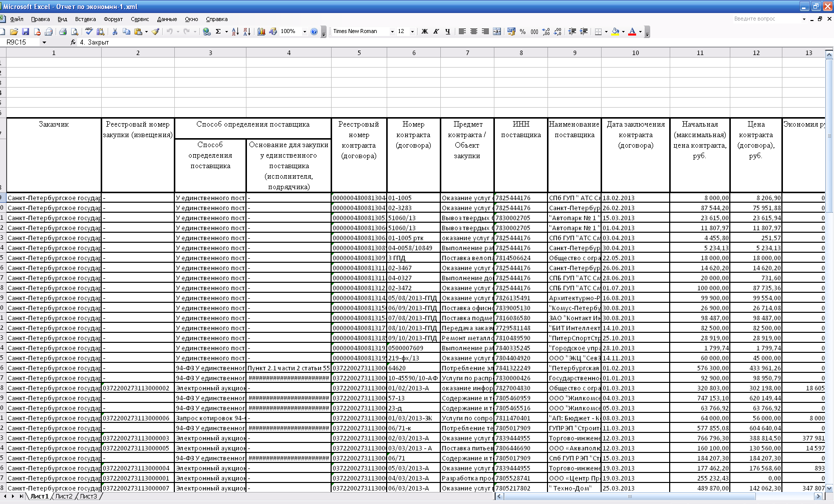834x504 pixels.
Task: Expand the 100% zoom dropdown
Action: tap(305, 32)
